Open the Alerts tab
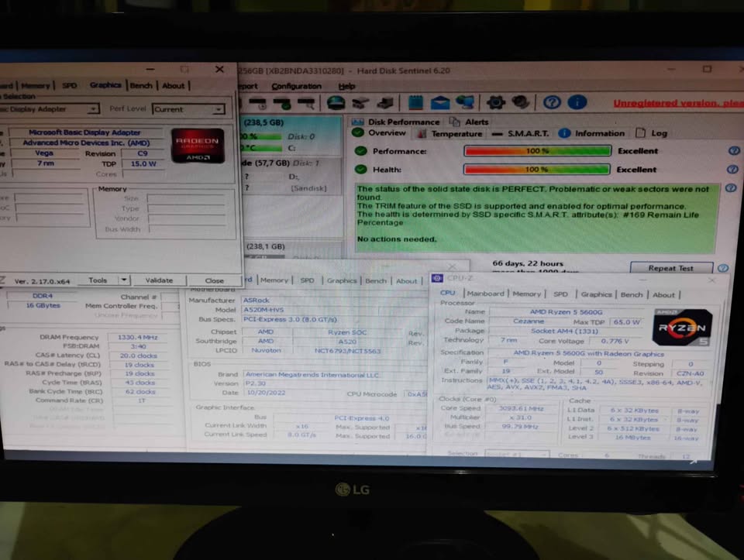This screenshot has width=744, height=560. (x=470, y=122)
